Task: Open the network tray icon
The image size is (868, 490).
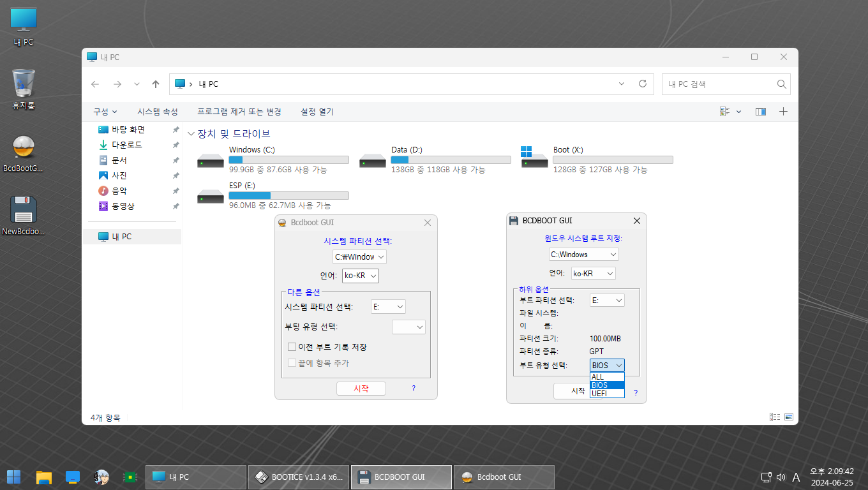Action: coord(767,477)
